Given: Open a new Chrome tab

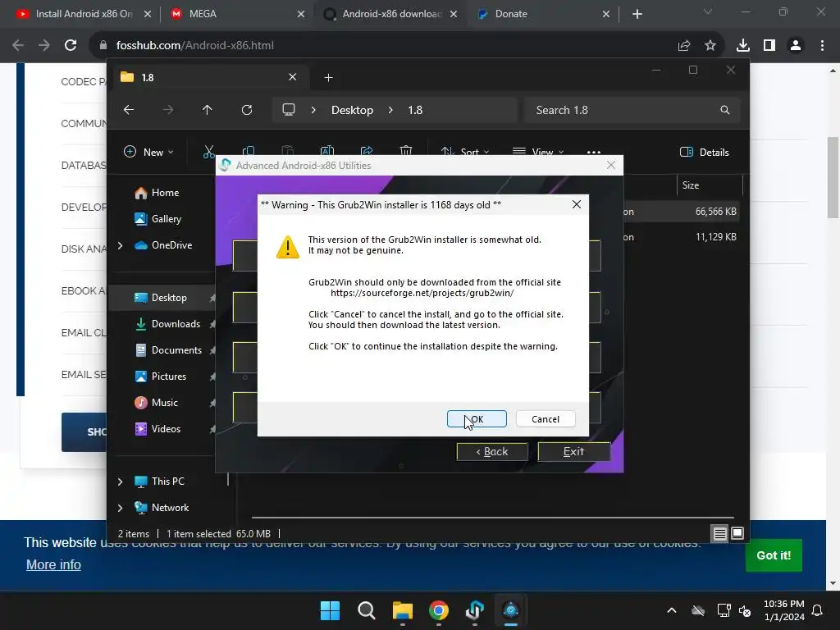Looking at the screenshot, I should (637, 14).
